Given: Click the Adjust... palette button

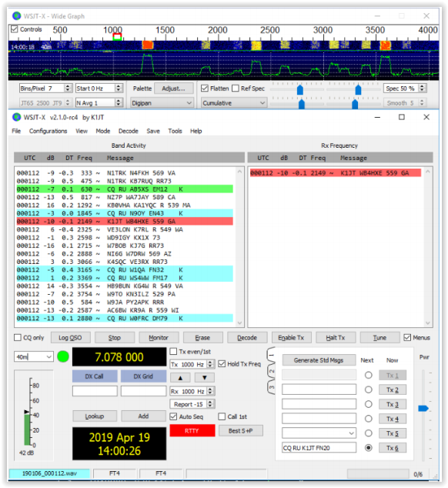Looking at the screenshot, I should 174,89.
